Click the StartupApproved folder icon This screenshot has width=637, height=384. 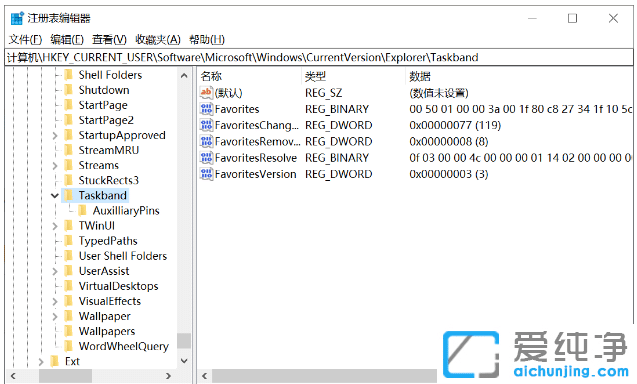69,135
